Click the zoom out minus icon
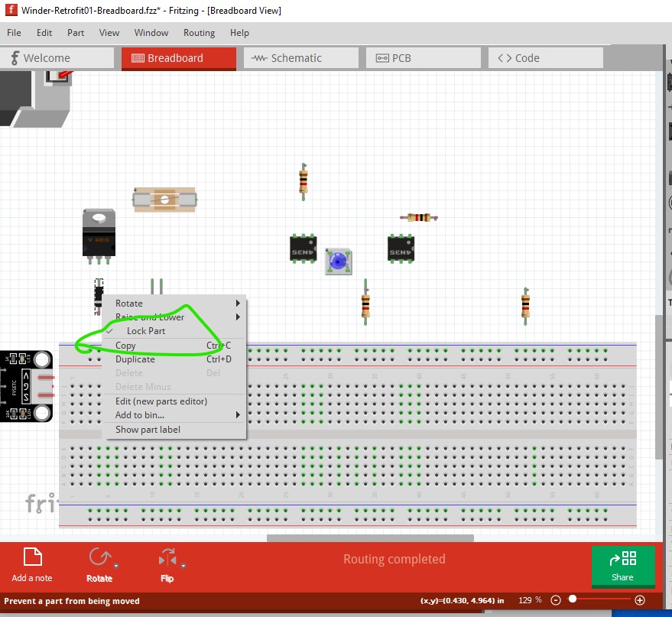Viewport: 672px width, 617px height. [x=556, y=600]
